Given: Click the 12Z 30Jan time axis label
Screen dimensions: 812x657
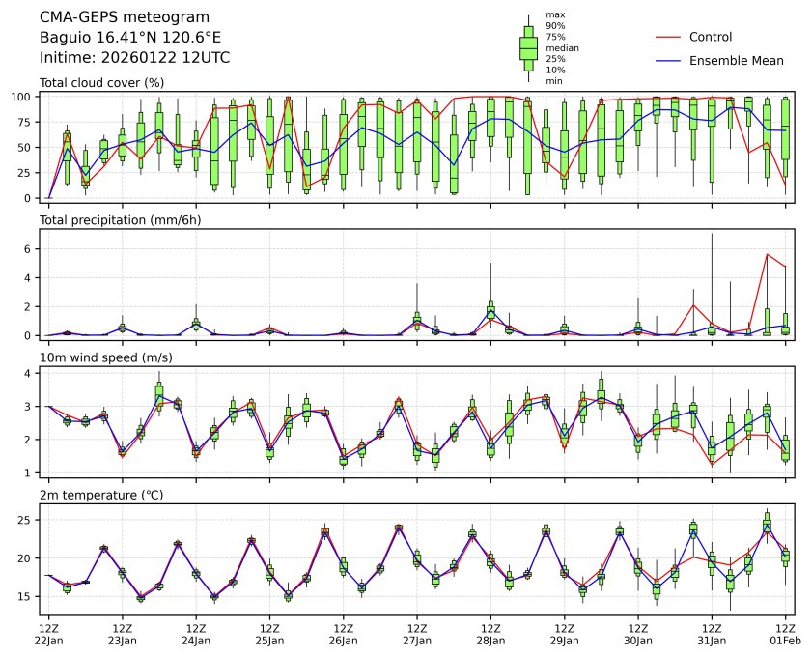Looking at the screenshot, I should coord(637,633).
